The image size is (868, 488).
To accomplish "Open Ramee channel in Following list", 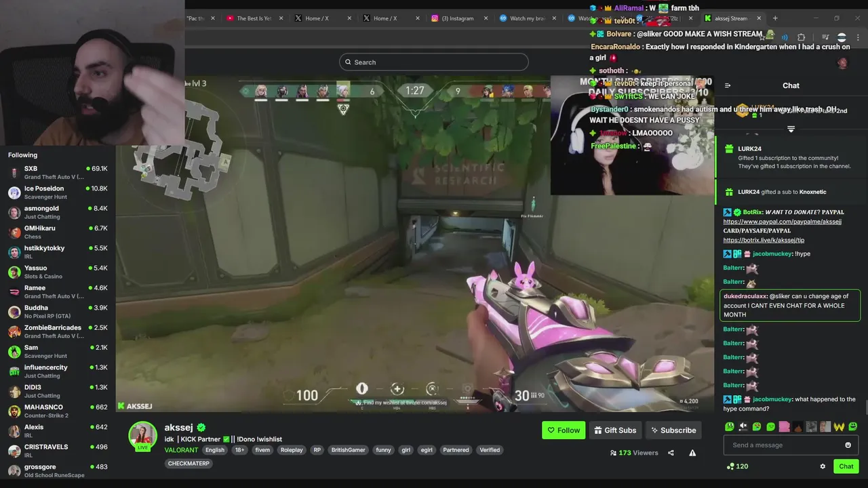I will click(x=58, y=292).
